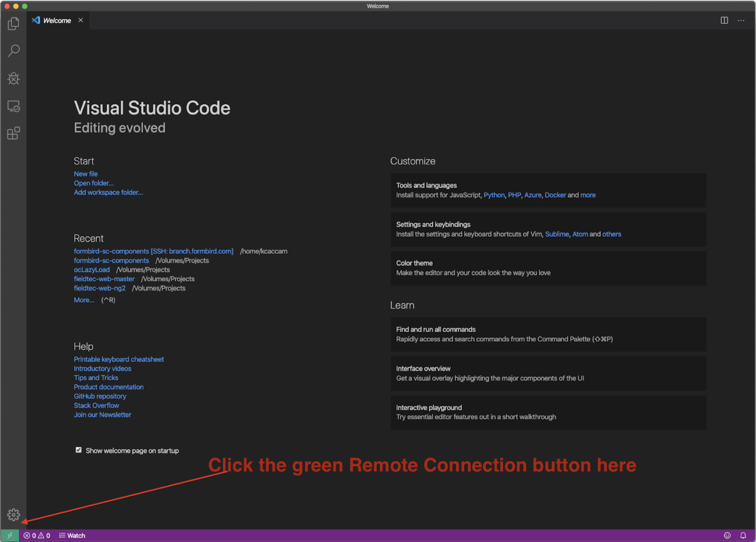
Task: Install Atom keybindings link
Action: (x=580, y=234)
